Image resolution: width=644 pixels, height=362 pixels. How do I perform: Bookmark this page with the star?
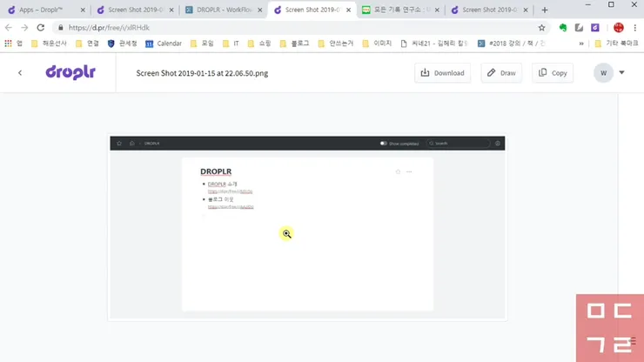pos(541,28)
